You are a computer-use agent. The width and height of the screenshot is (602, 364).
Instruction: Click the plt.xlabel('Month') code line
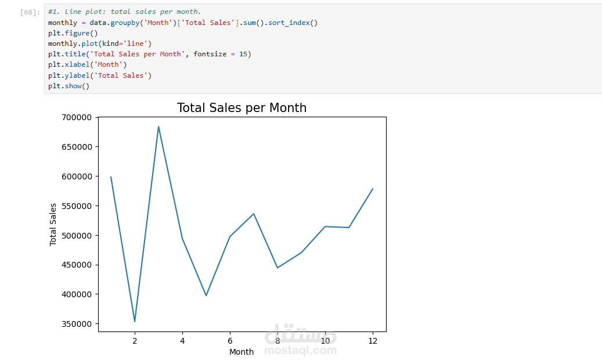click(87, 64)
